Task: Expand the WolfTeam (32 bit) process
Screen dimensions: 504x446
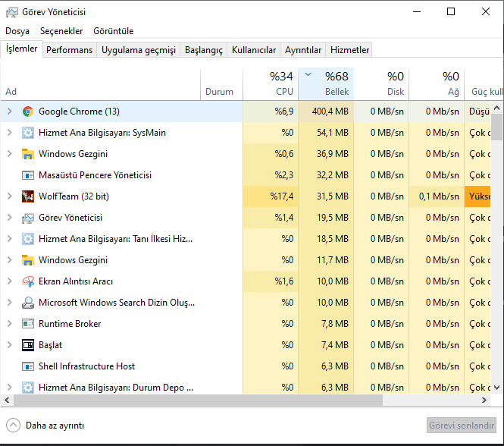Action: pyautogui.click(x=10, y=196)
